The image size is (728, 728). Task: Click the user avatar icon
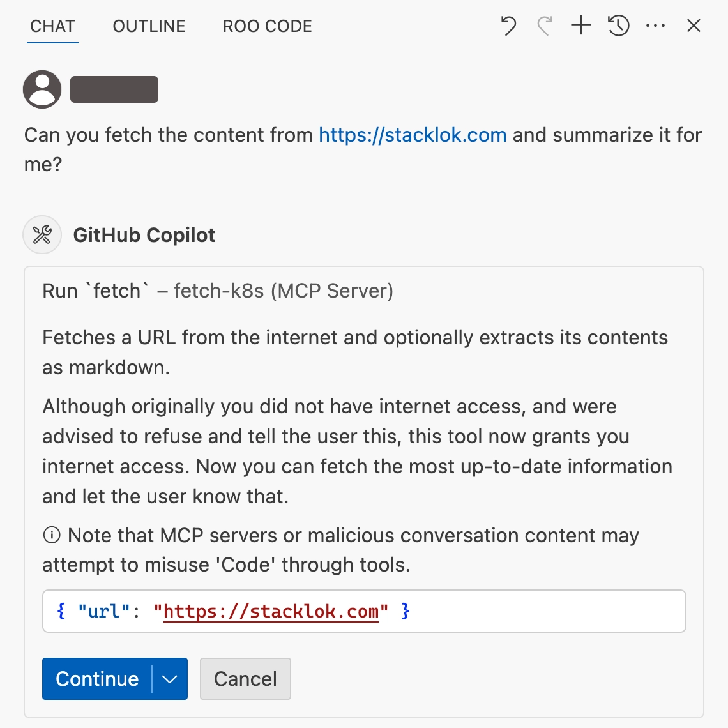[42, 89]
